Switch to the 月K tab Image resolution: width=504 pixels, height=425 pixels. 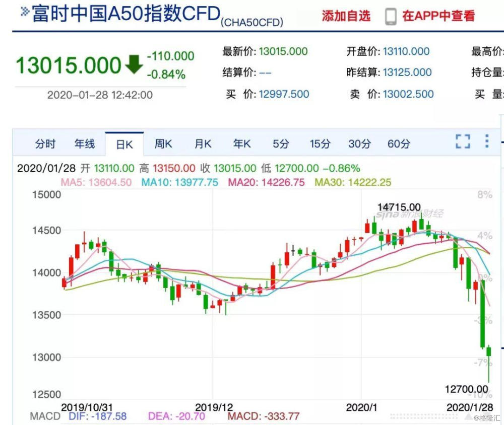pyautogui.click(x=203, y=144)
